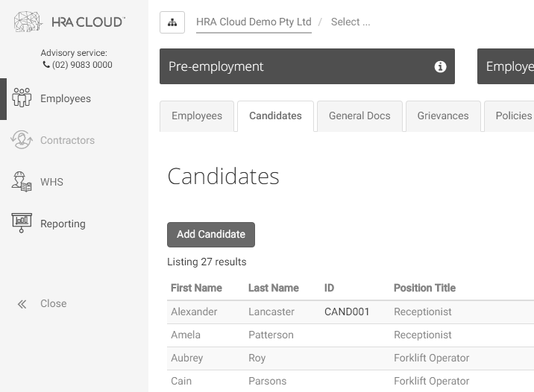
Task: Click last name Patterson cell
Action: tap(271, 335)
